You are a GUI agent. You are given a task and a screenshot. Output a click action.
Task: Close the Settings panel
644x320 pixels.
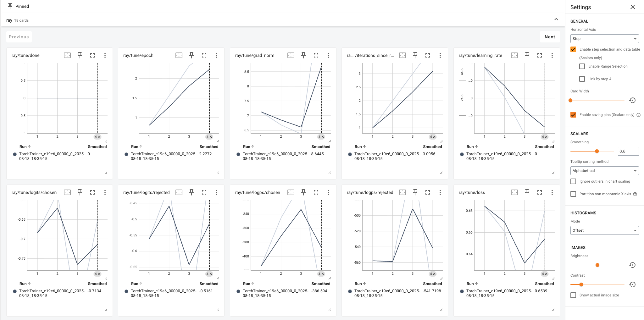pos(633,7)
